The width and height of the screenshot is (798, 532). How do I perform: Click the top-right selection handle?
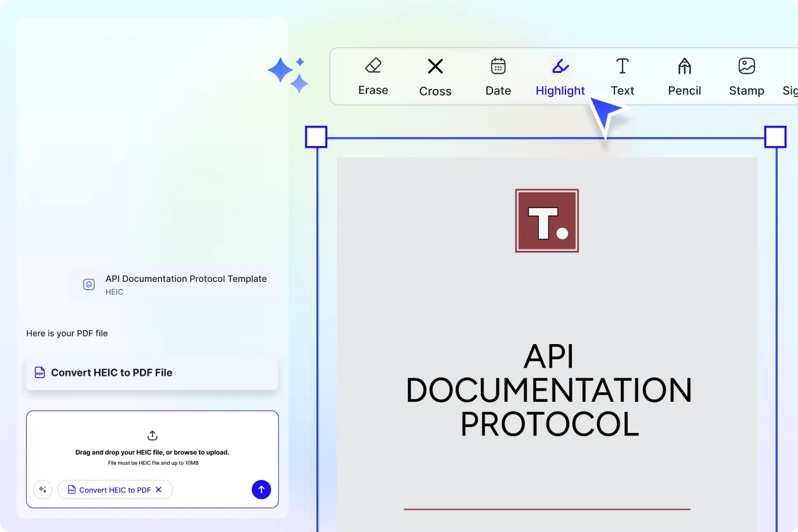point(775,136)
